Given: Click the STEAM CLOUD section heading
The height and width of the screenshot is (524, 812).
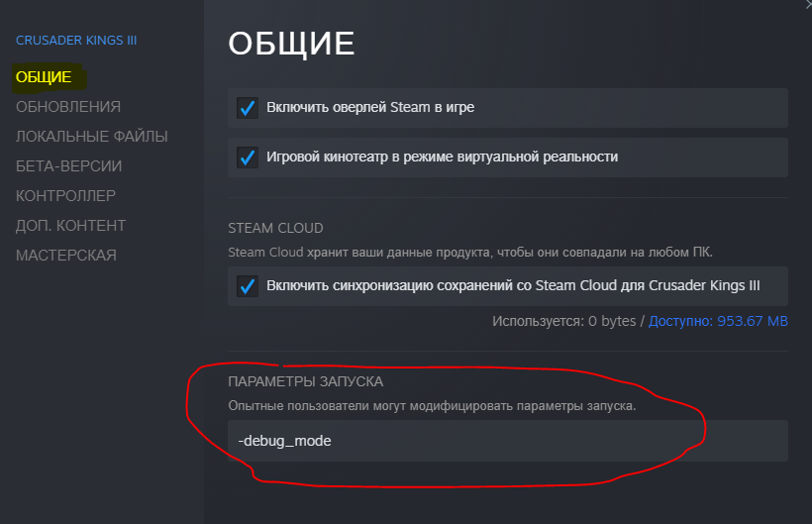Looking at the screenshot, I should point(275,229).
